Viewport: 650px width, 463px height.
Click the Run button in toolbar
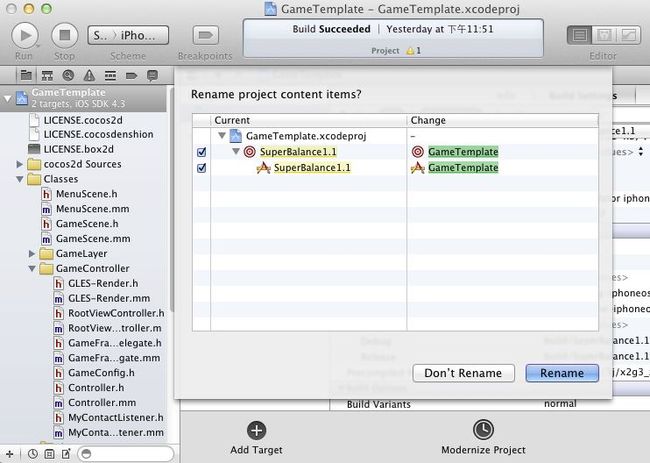(24, 36)
